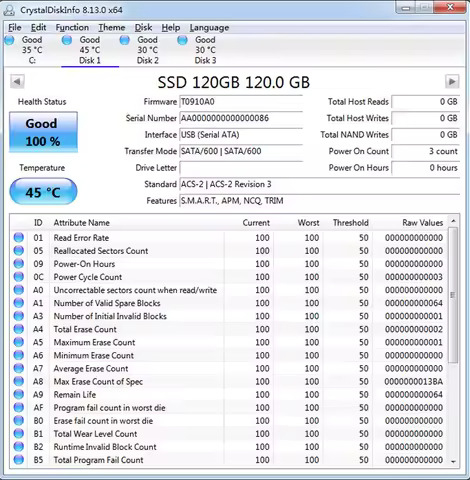Click the status orb beside Remain Life
470x480 pixels.
(x=19, y=394)
